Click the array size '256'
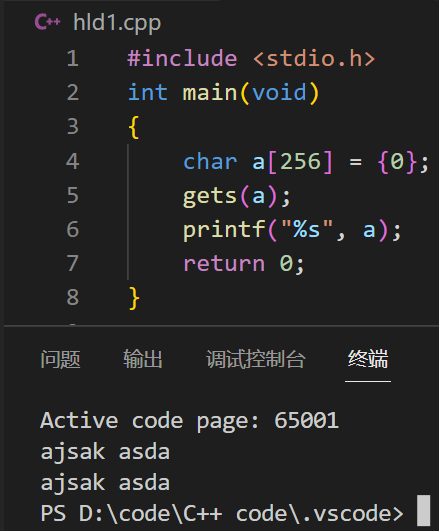This screenshot has height=531, width=439. point(300,162)
